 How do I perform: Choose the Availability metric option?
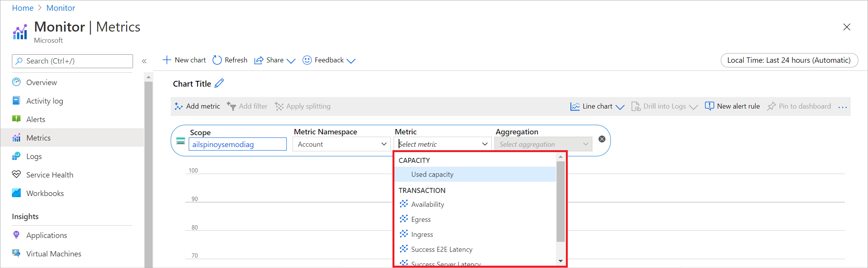(427, 204)
